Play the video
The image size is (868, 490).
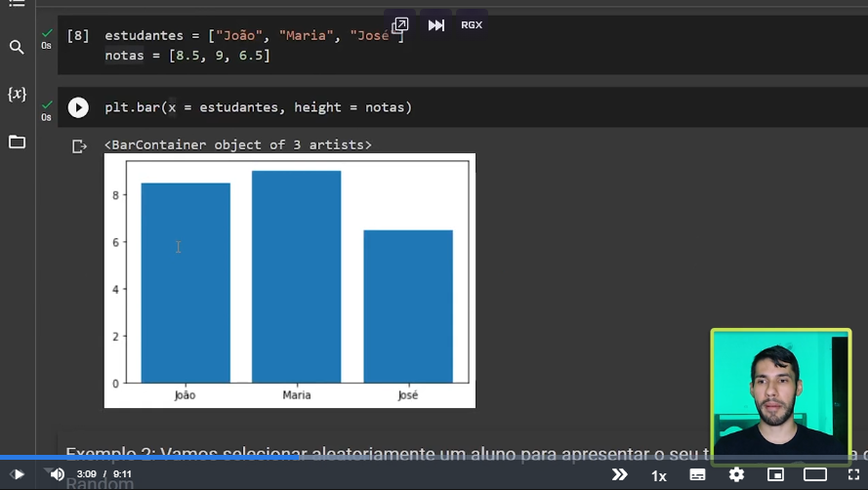18,474
